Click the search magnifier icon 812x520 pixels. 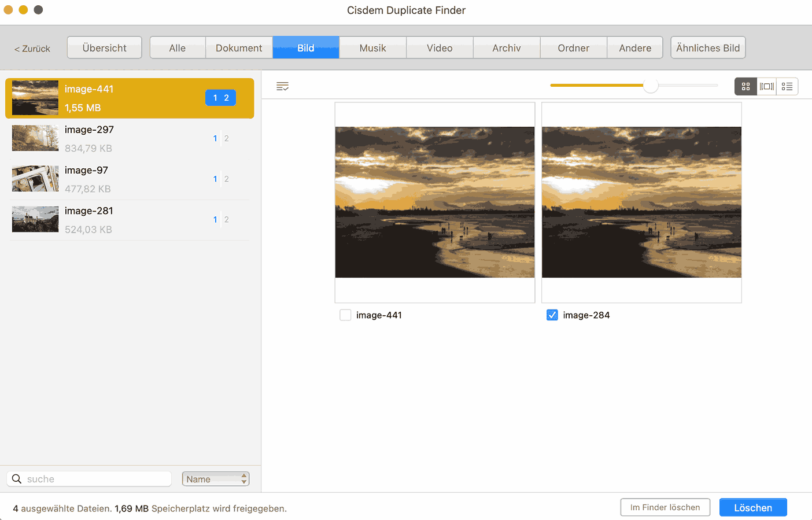[x=17, y=479]
